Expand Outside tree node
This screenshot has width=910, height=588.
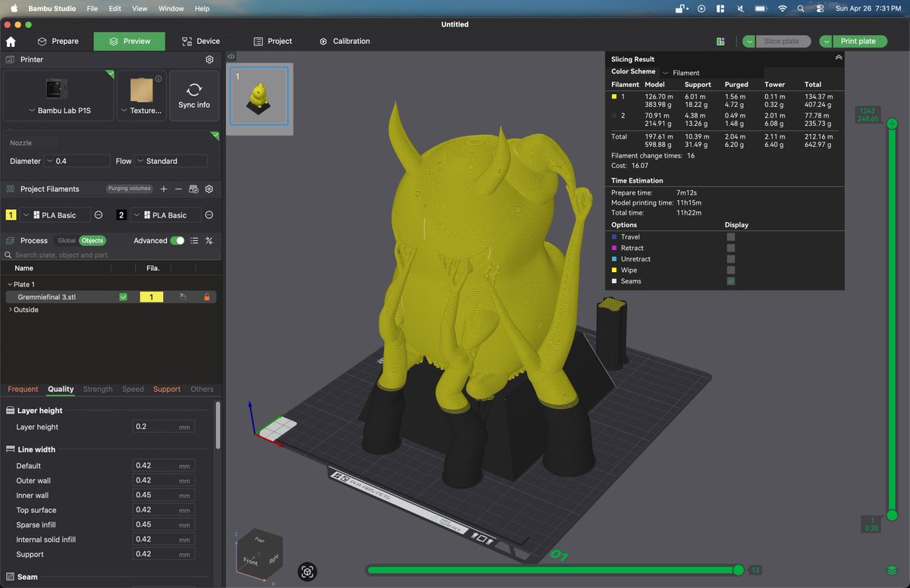click(10, 310)
